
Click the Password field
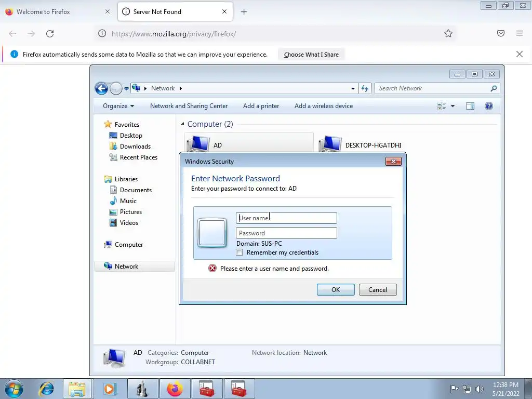[286, 233]
